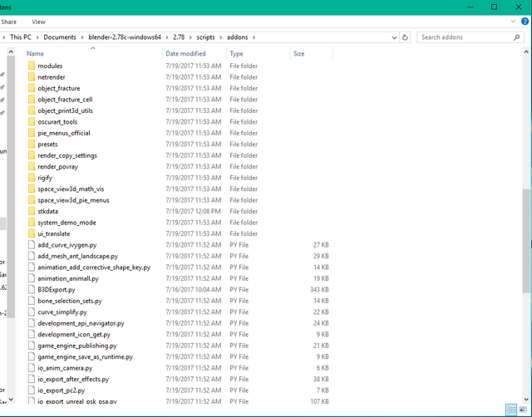Screen dimensions: 532x417
Task: Select development_api_navigator.py file name
Action: coord(81,323)
